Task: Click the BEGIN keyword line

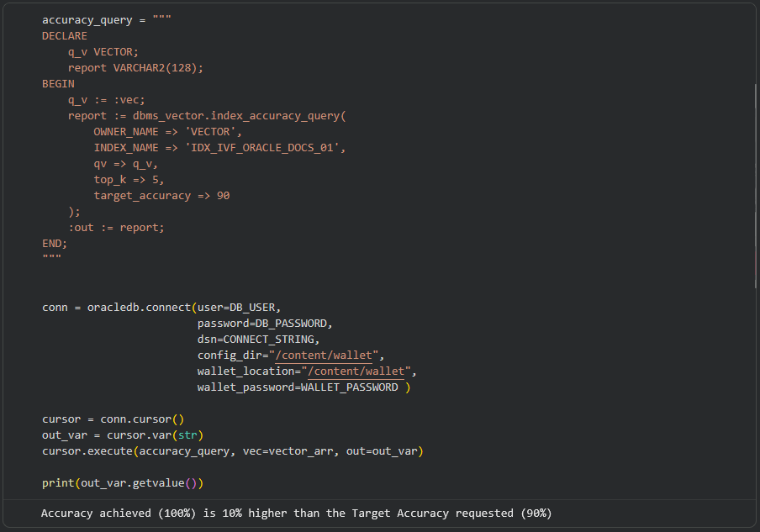Action: tap(58, 84)
